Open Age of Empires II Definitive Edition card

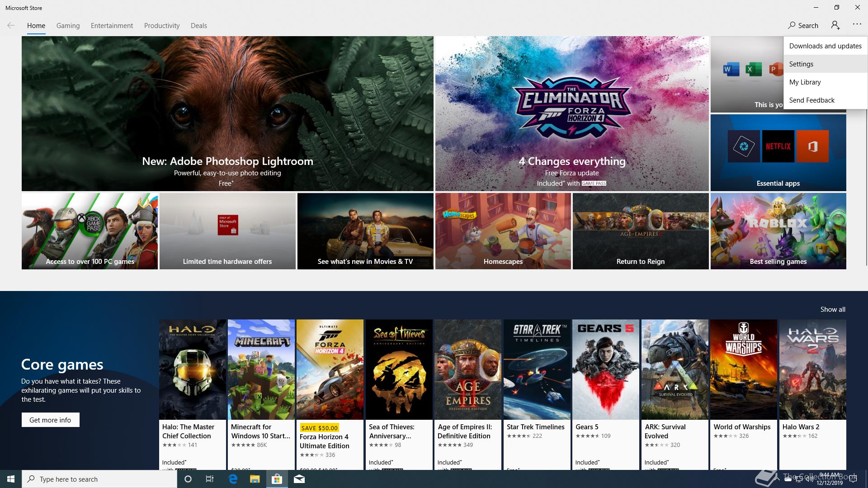coord(468,394)
